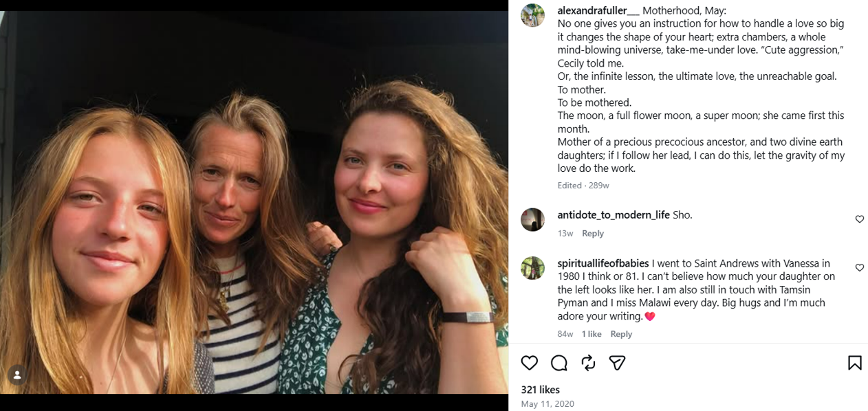Reply to the Saint Andrews comment

[x=621, y=334]
